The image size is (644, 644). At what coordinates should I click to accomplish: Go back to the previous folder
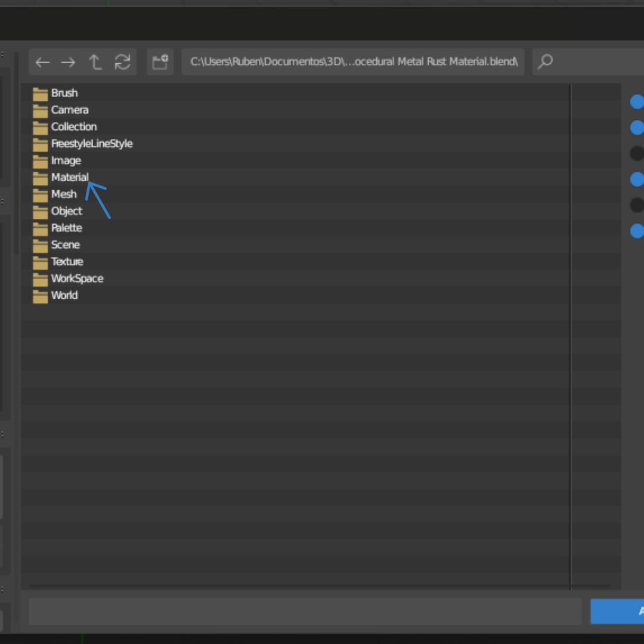(x=42, y=62)
